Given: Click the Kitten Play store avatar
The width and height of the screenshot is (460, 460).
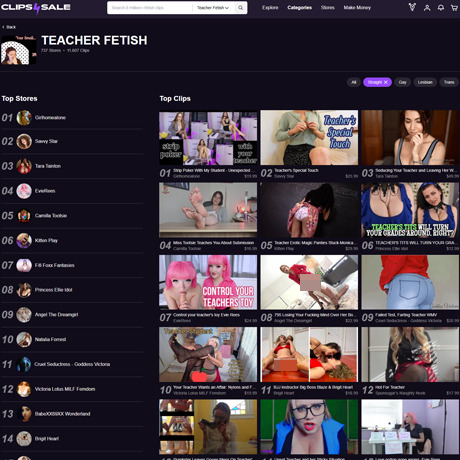Looking at the screenshot, I should [24, 240].
